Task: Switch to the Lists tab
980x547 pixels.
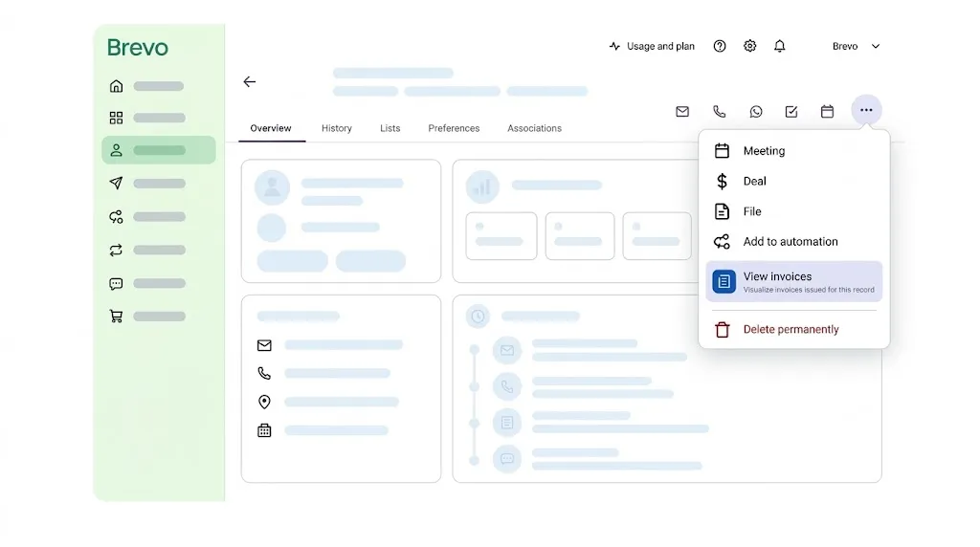Action: tap(390, 128)
